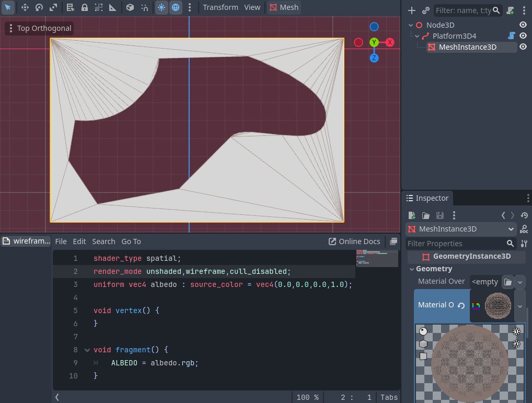This screenshot has height=403, width=532.
Task: Open Inspector object history list
Action: pos(524,215)
